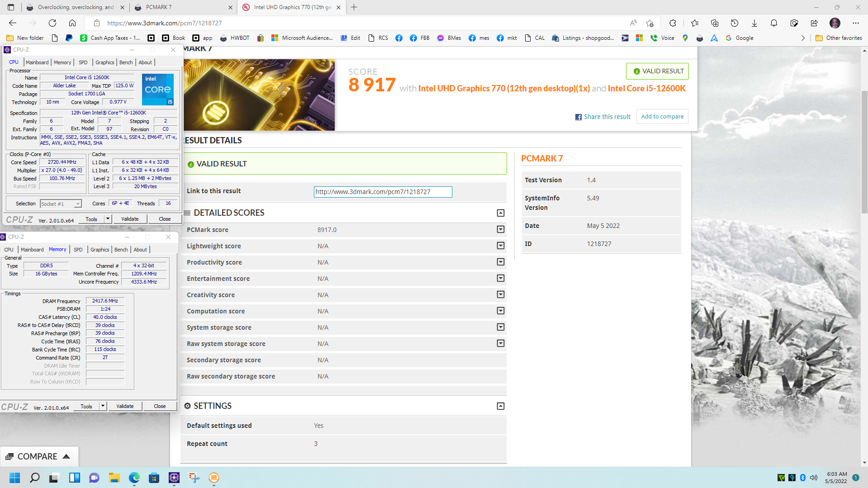Open the Voice bookmark

(662, 38)
